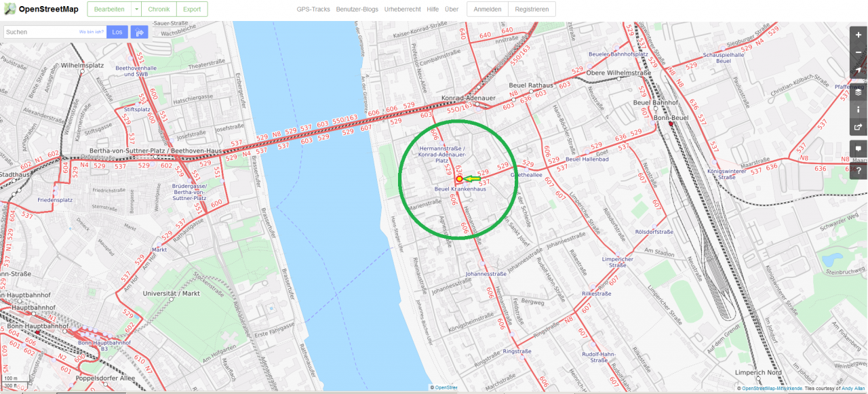This screenshot has height=394, width=868.
Task: Open the Andy Allan tiles credit link
Action: pos(853,389)
